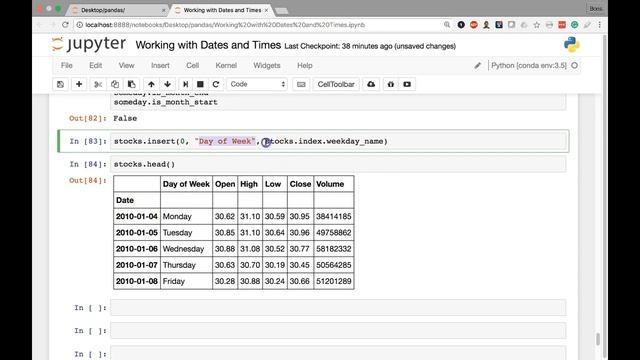This screenshot has width=640, height=360.
Task: Click the first empty code cell
Action: 338,308
